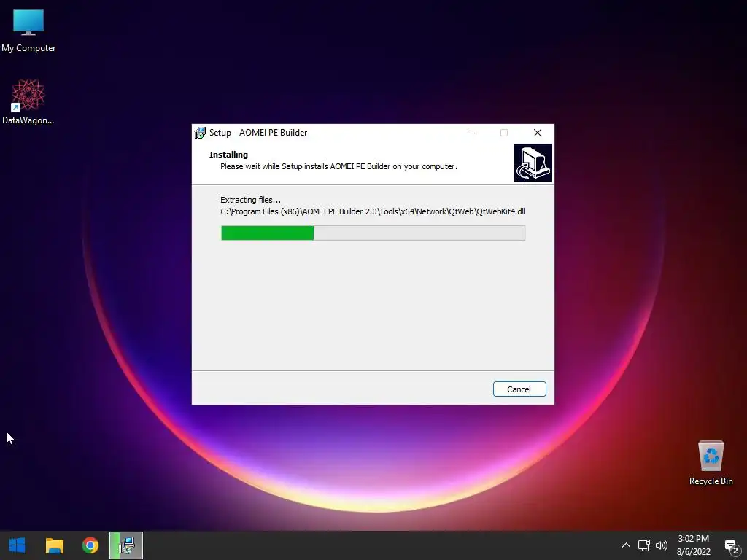747x560 pixels.
Task: Close the Setup - AOMEI PE Builder window
Action: [538, 133]
